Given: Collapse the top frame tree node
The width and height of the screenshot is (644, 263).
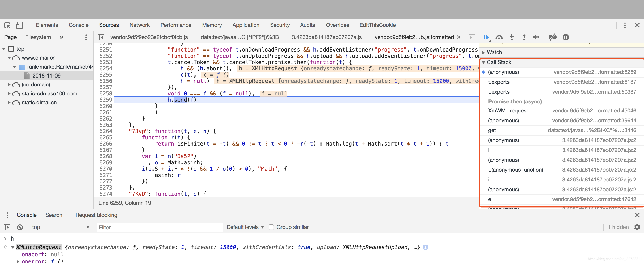Looking at the screenshot, I should pos(4,49).
